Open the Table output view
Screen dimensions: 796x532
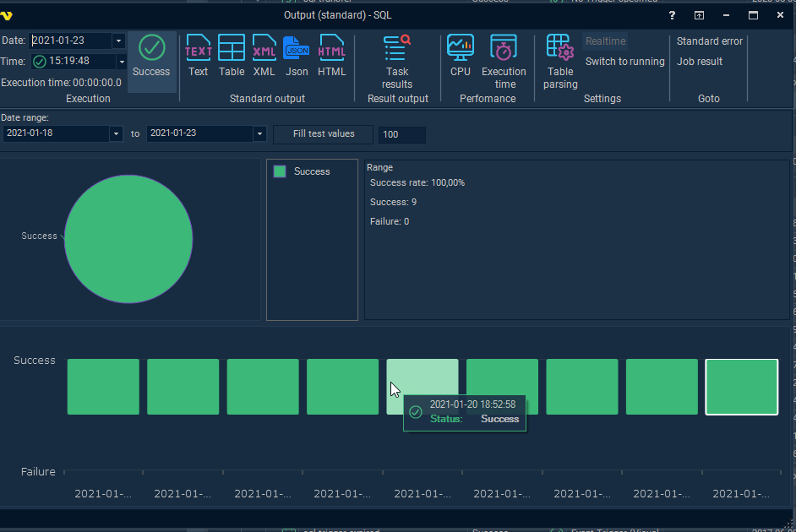pyautogui.click(x=231, y=57)
